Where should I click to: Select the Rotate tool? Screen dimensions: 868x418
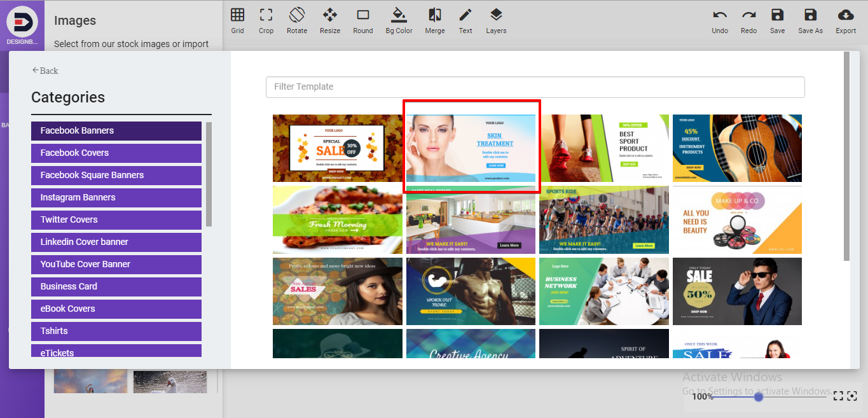coord(297,20)
